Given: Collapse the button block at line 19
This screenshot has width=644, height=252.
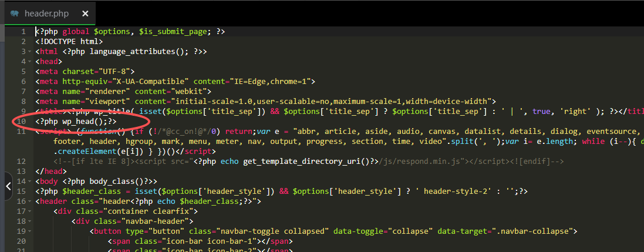Looking at the screenshot, I should [29, 231].
